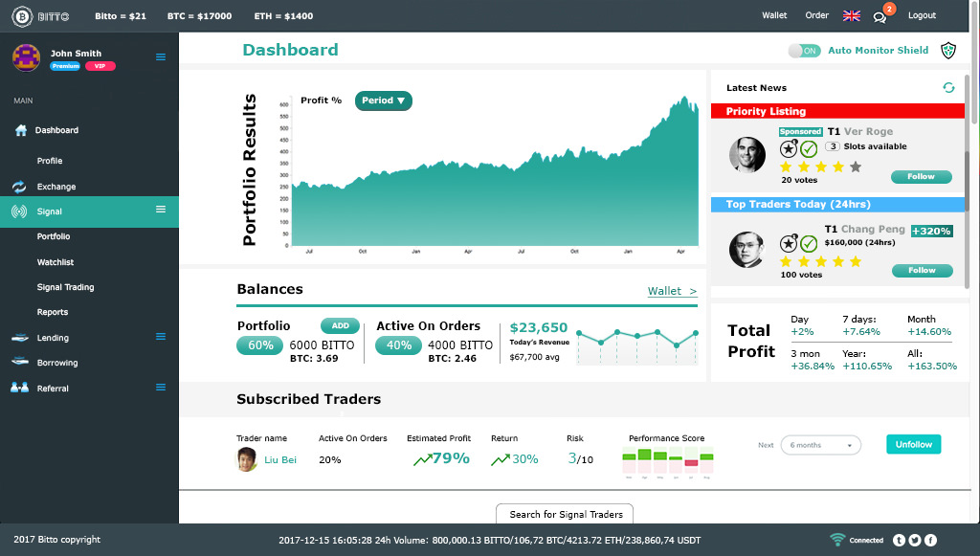Click the Return trend arrow icon
980x556 pixels.
coord(500,459)
